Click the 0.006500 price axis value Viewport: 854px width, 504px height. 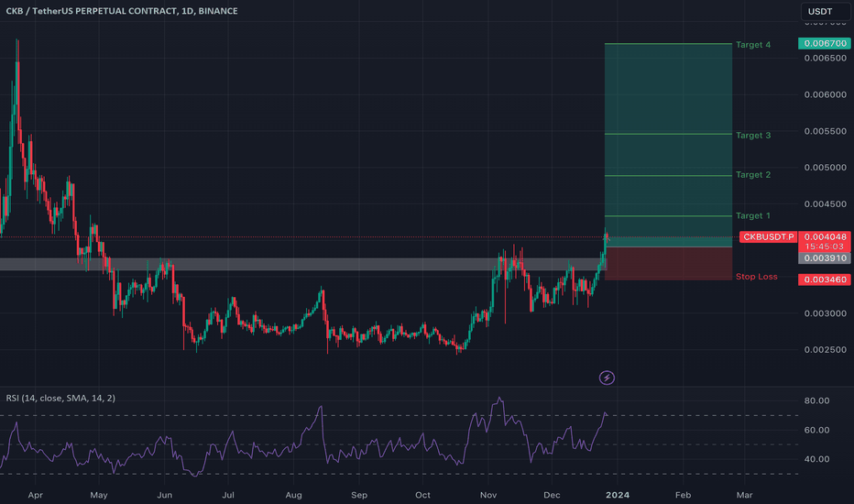pos(825,59)
